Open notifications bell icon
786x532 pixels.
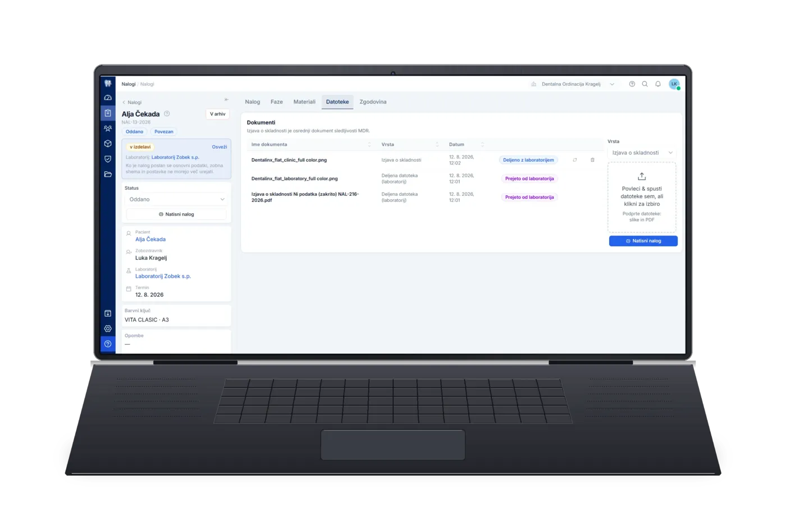(x=658, y=84)
